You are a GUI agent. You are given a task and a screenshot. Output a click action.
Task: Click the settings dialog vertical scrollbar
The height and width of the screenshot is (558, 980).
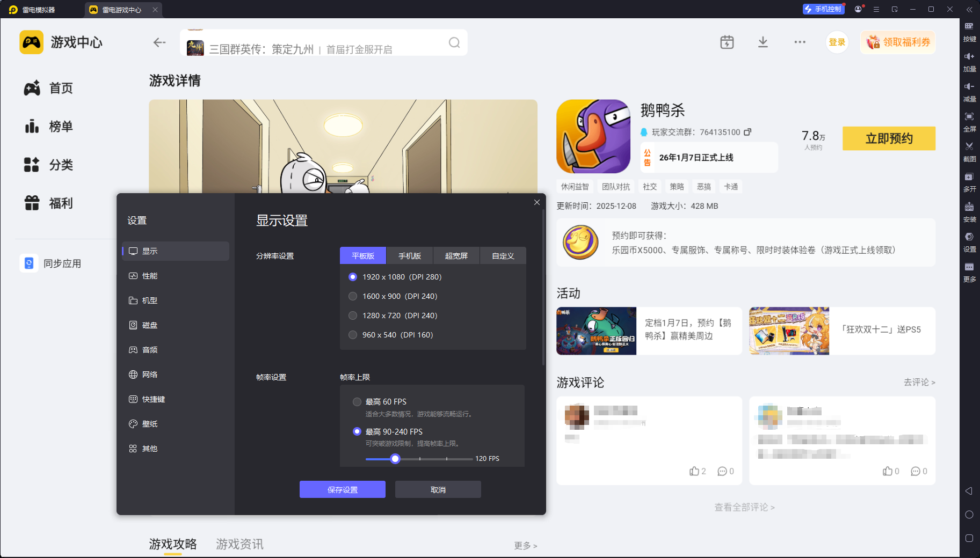pos(543,287)
